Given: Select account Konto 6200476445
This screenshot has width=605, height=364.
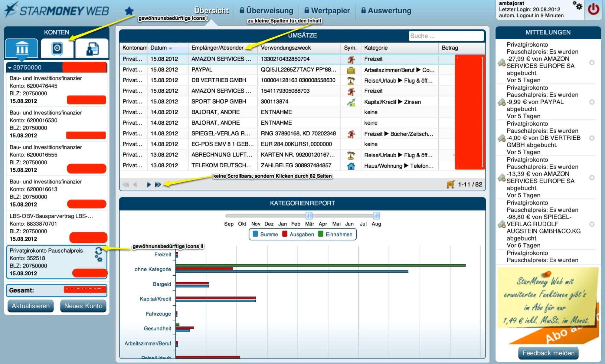Looking at the screenshot, I should pyautogui.click(x=57, y=90).
